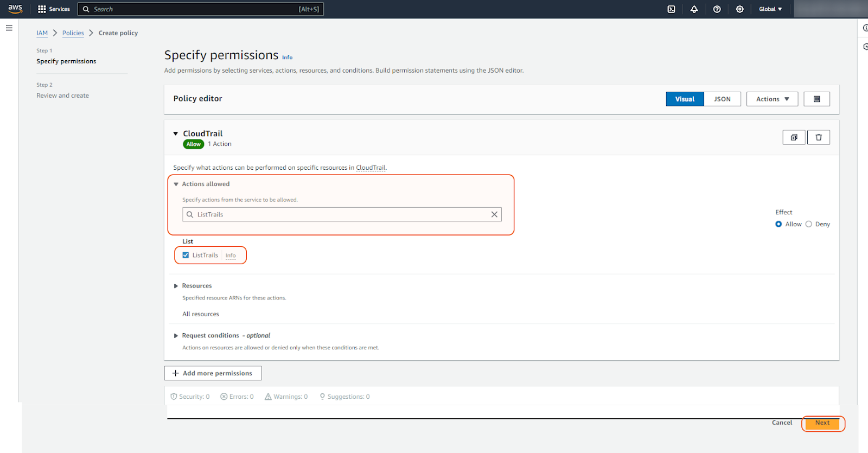Open the Actions dropdown menu
868x453 pixels.
(772, 99)
